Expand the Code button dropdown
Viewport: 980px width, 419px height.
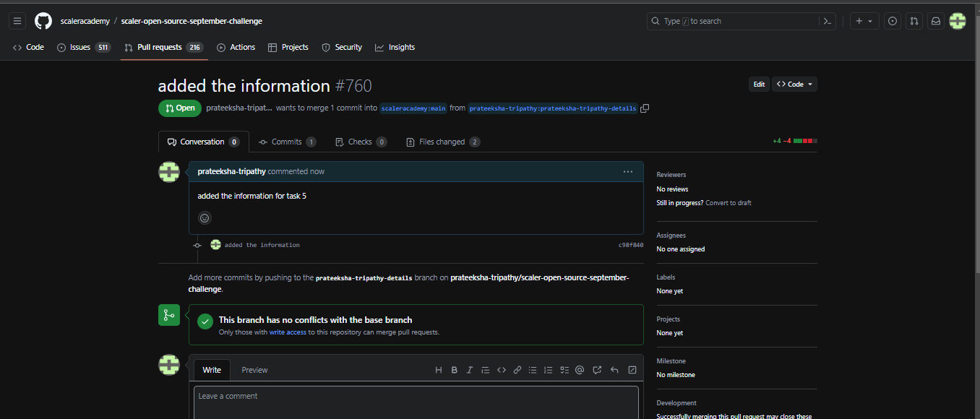pyautogui.click(x=810, y=84)
